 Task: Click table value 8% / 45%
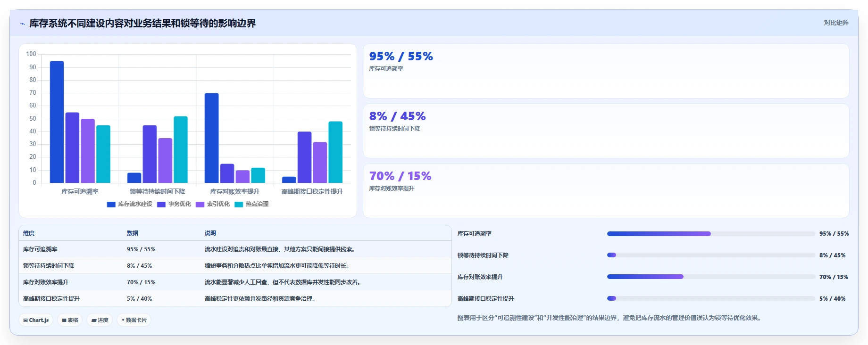click(140, 266)
